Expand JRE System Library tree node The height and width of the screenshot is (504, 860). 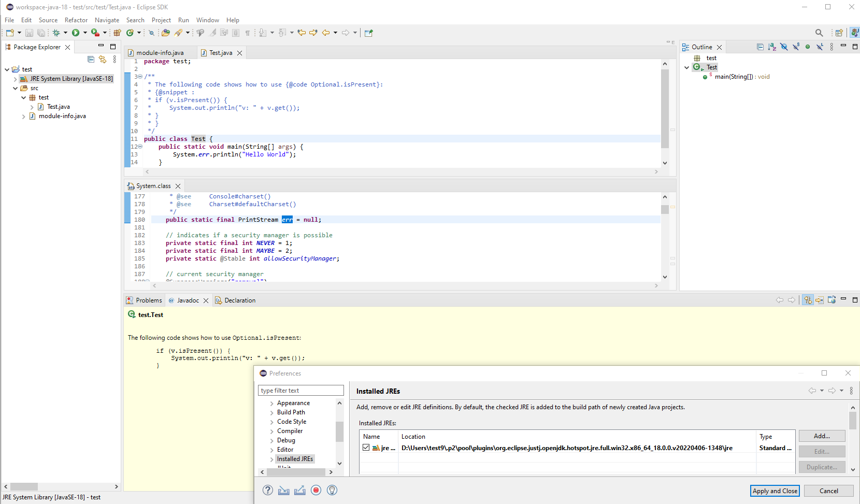[x=15, y=79]
